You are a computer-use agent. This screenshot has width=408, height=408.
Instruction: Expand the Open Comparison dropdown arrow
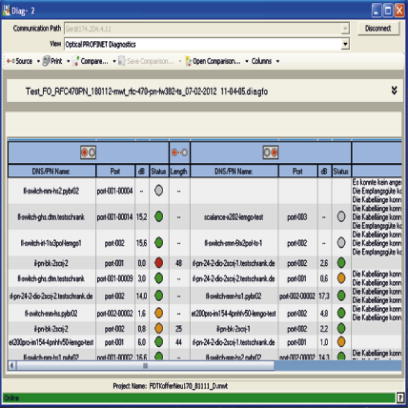(247, 61)
